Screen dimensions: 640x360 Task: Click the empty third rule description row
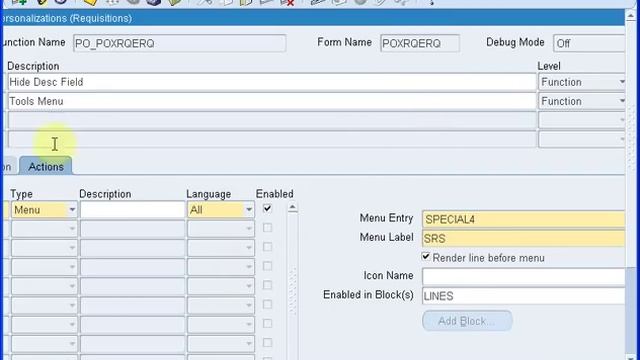pos(271,120)
